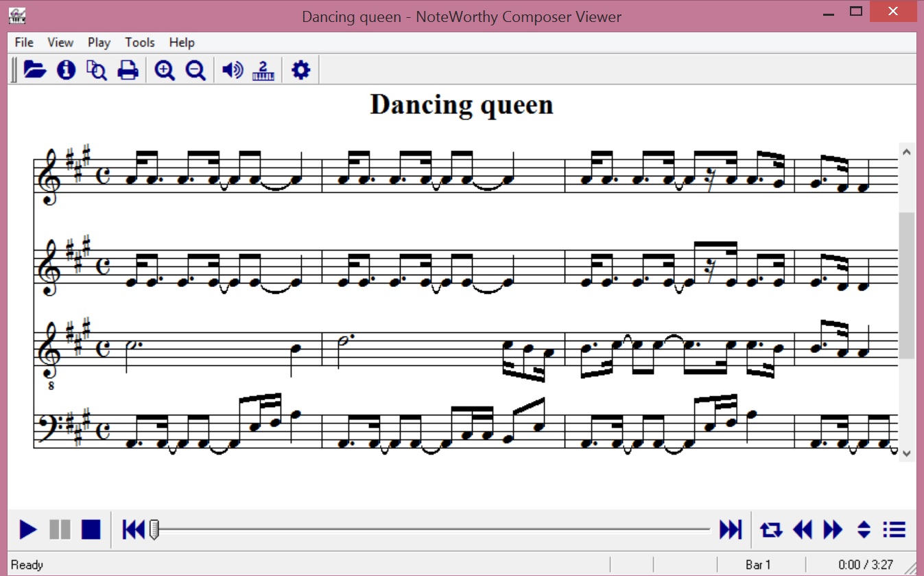Open the MIDI keyboard device icon
The width and height of the screenshot is (924, 576).
coord(263,70)
